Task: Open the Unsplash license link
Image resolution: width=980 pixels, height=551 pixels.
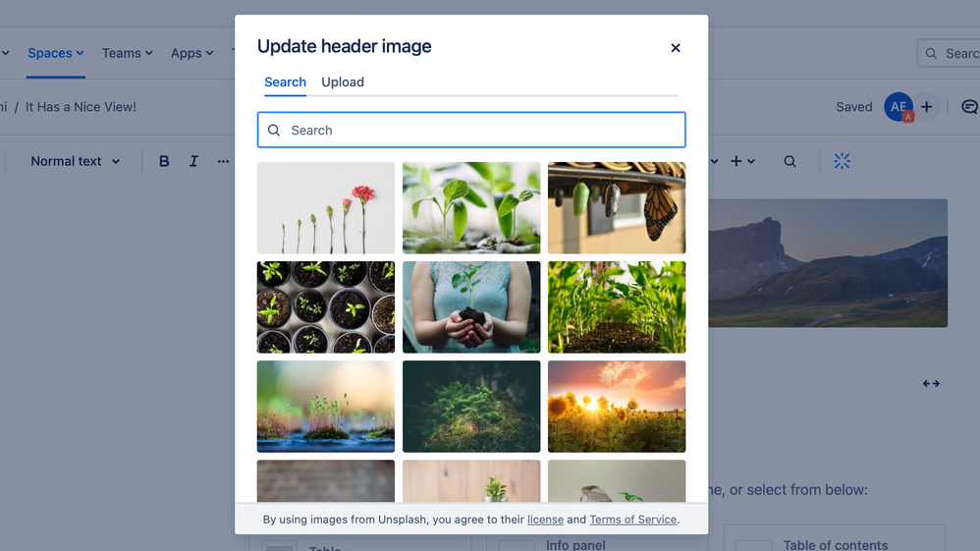Action: click(x=545, y=520)
